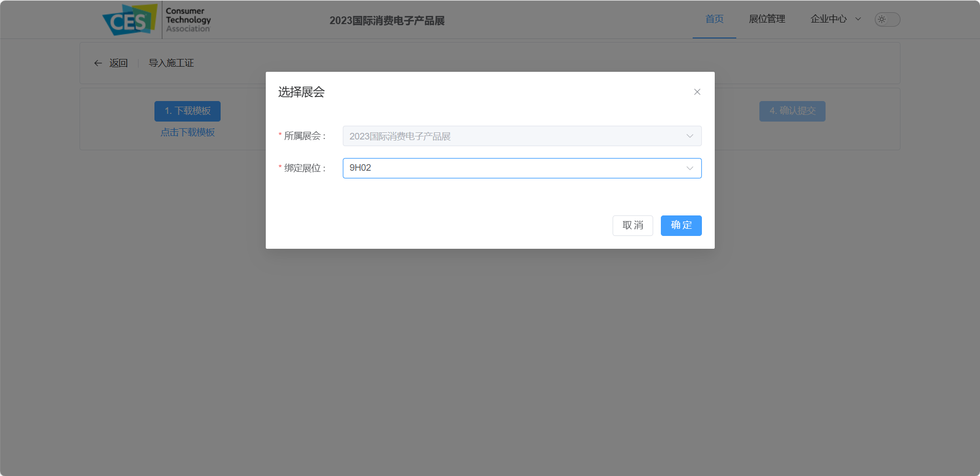980x476 pixels.
Task: Click the 确定 confirm button
Action: tap(681, 226)
